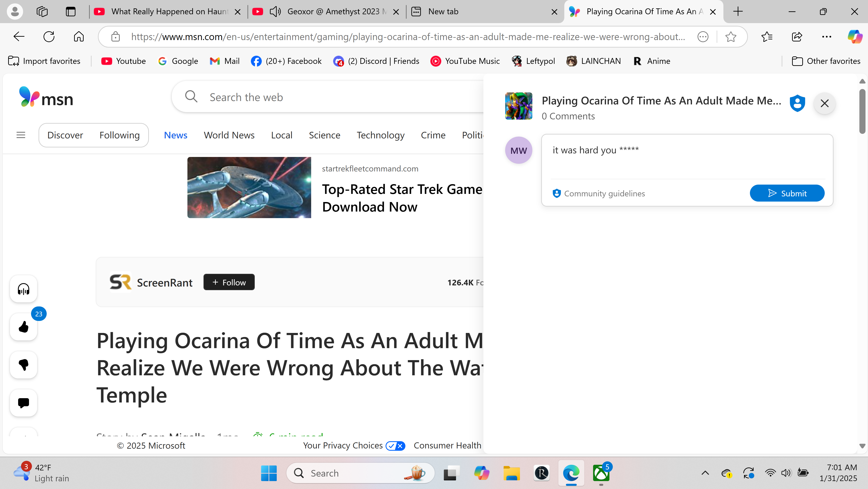Open Mail bookmark
This screenshot has height=489, width=868.
pos(224,61)
